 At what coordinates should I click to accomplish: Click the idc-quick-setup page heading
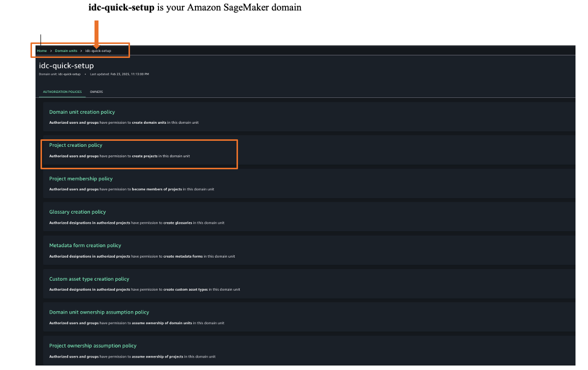click(66, 65)
